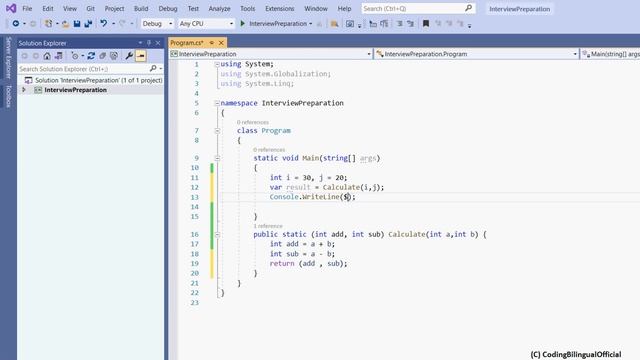Toggle the highlighted Preview Selected Items button

[x=141, y=56]
